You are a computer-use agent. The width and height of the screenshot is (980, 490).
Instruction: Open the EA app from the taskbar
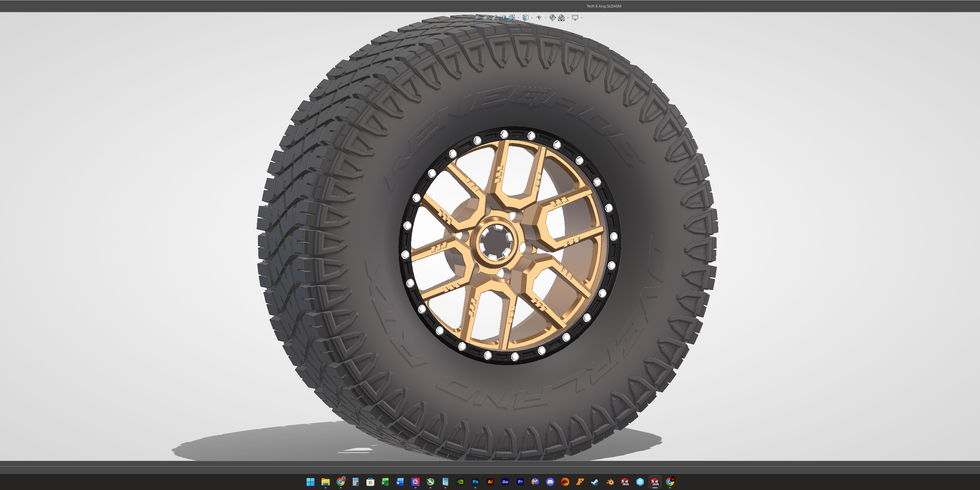click(565, 482)
